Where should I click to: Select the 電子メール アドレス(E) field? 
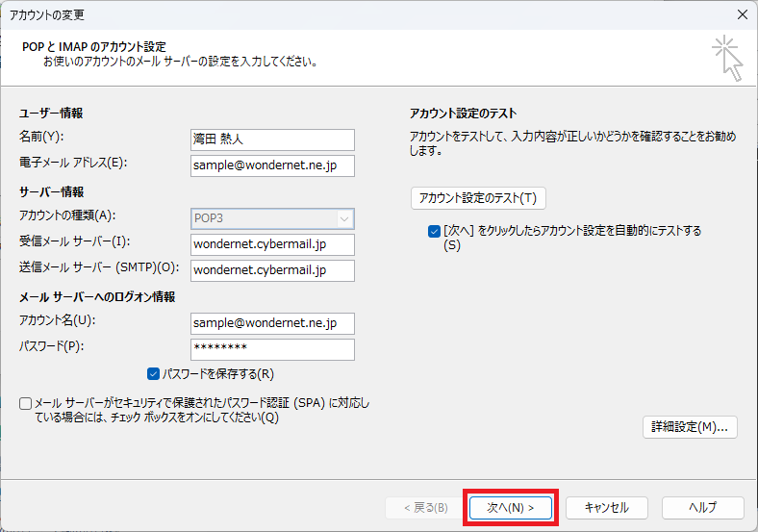pyautogui.click(x=272, y=165)
